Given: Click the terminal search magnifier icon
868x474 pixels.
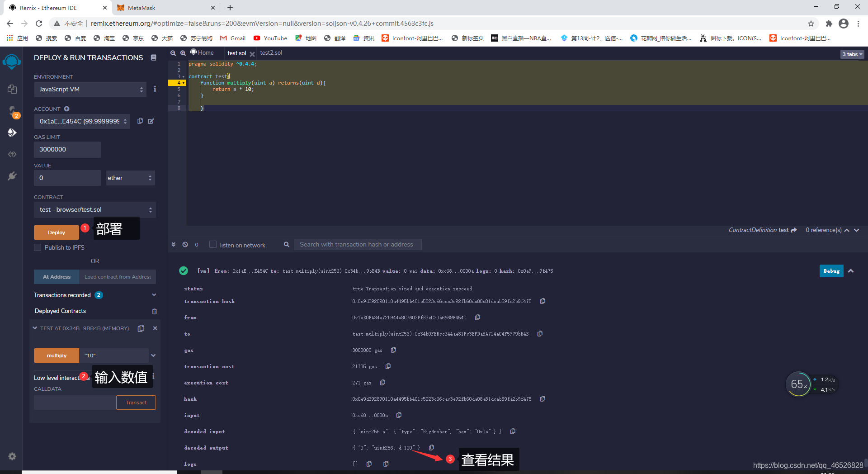Looking at the screenshot, I should [x=287, y=245].
